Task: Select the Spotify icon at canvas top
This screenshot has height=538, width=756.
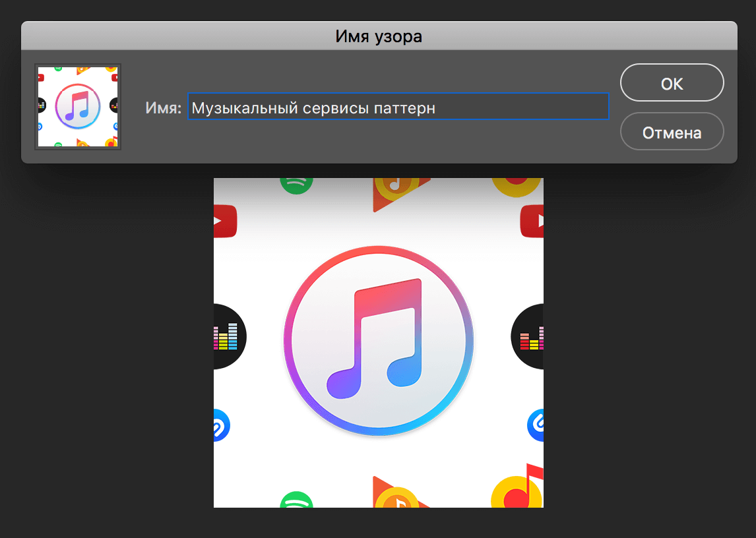Action: point(296,183)
